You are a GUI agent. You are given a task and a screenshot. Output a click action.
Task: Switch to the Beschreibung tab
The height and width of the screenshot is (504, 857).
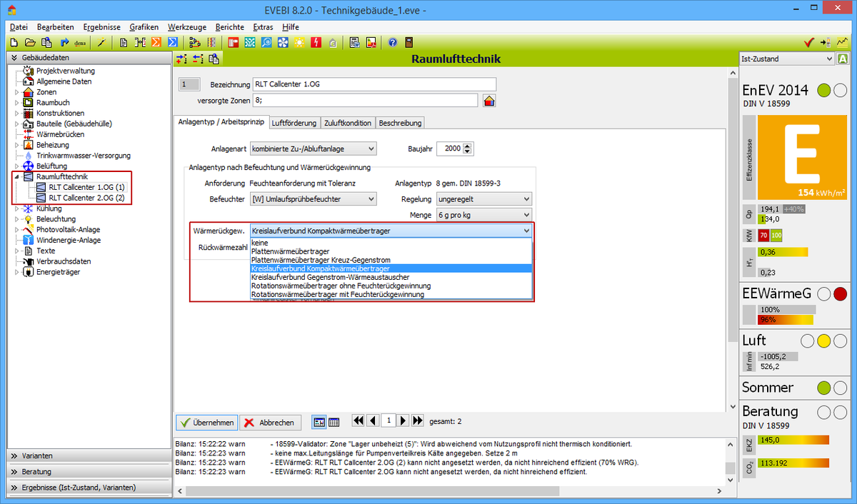point(400,123)
